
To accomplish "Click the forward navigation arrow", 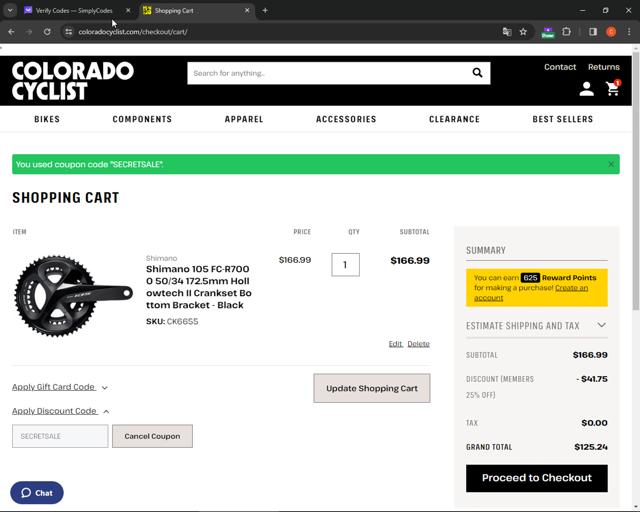I will coord(29,32).
